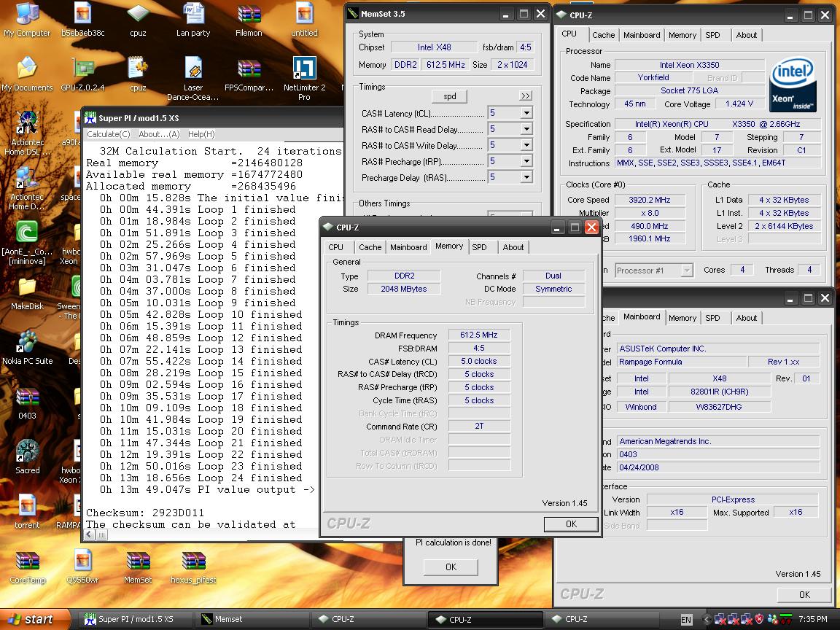
Task: Launch GPU-Z.0.2.4 desktop icon
Action: tap(82, 74)
